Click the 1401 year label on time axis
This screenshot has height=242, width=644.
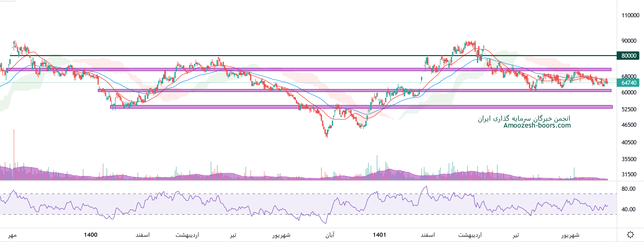379,235
